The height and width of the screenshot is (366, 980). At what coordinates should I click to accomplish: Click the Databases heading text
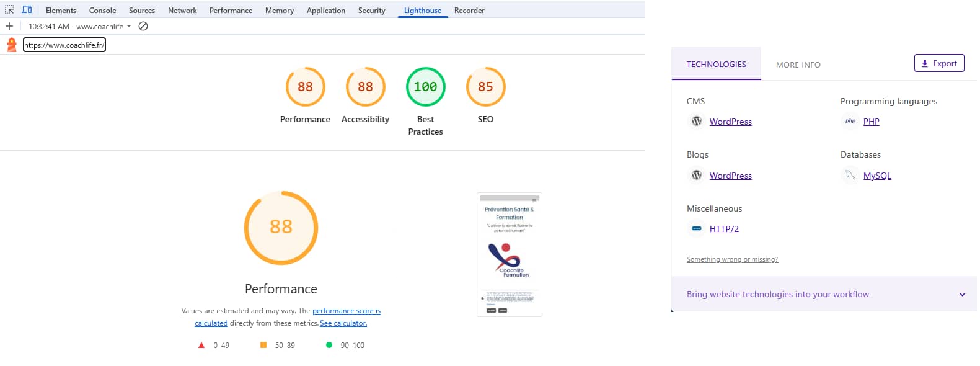860,154
